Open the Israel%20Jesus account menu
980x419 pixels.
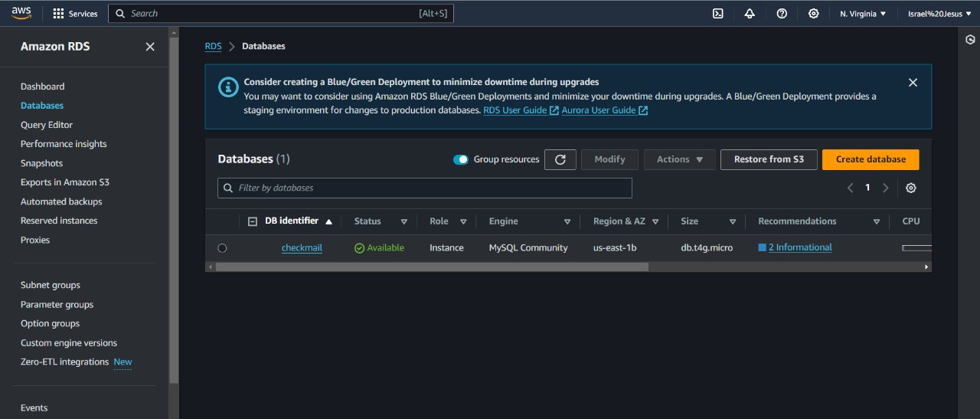pos(939,14)
